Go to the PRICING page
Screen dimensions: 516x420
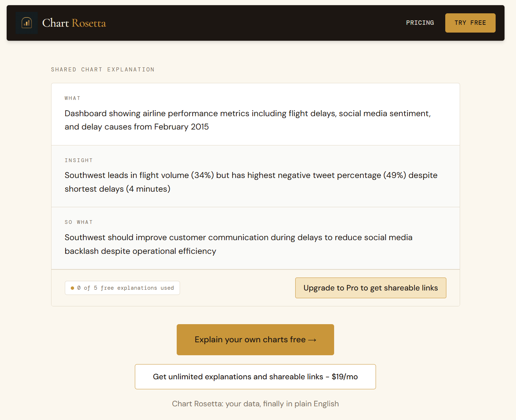(x=420, y=23)
